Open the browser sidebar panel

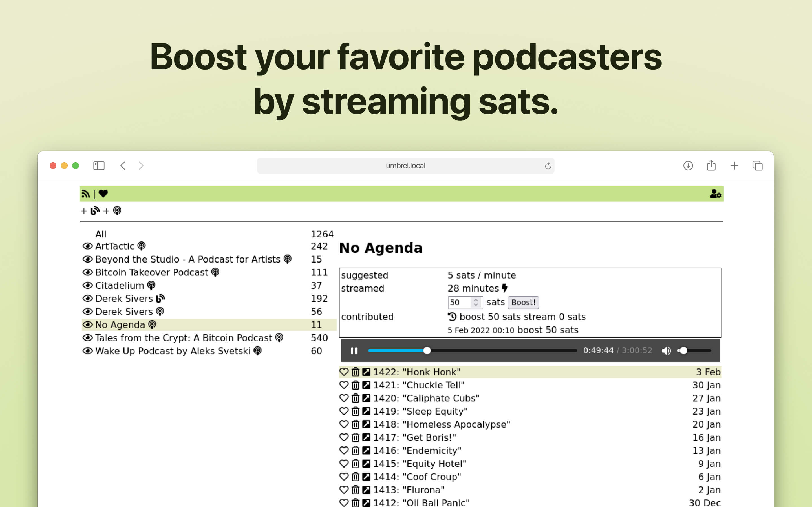pyautogui.click(x=99, y=165)
